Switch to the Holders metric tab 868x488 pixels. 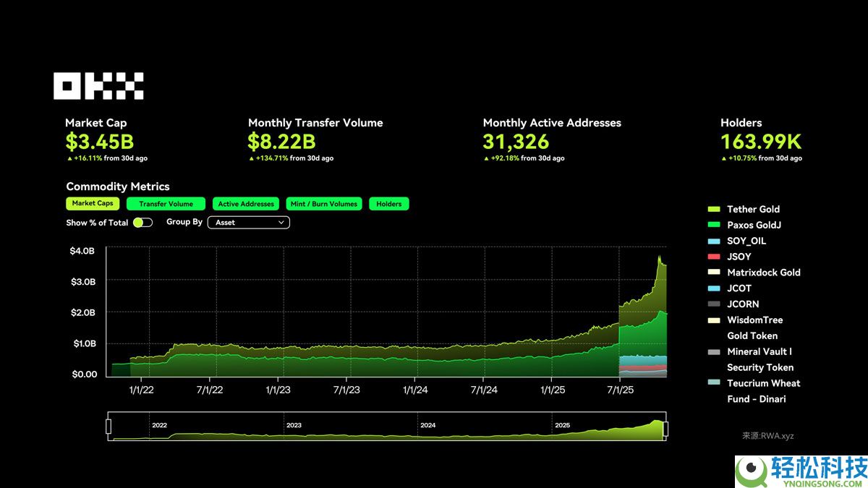[388, 204]
